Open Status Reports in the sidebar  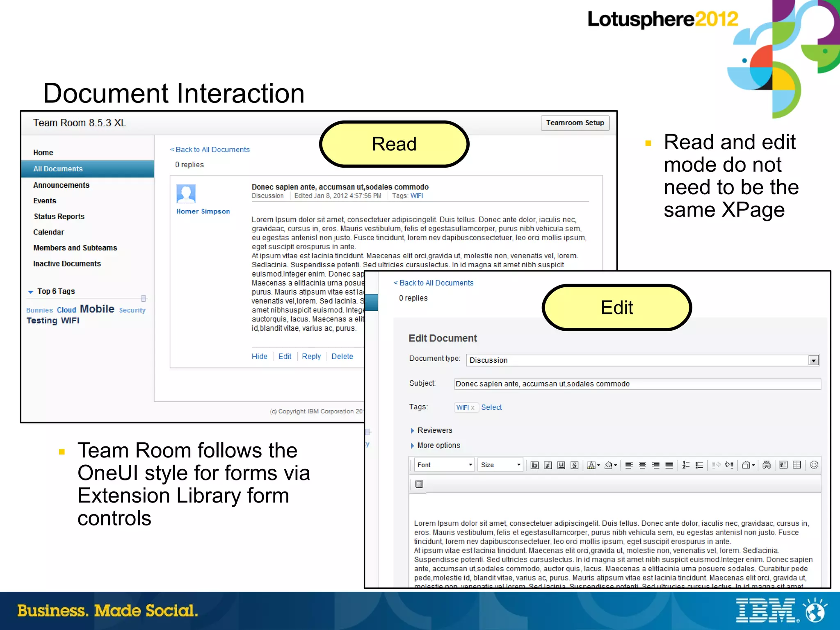click(x=59, y=216)
